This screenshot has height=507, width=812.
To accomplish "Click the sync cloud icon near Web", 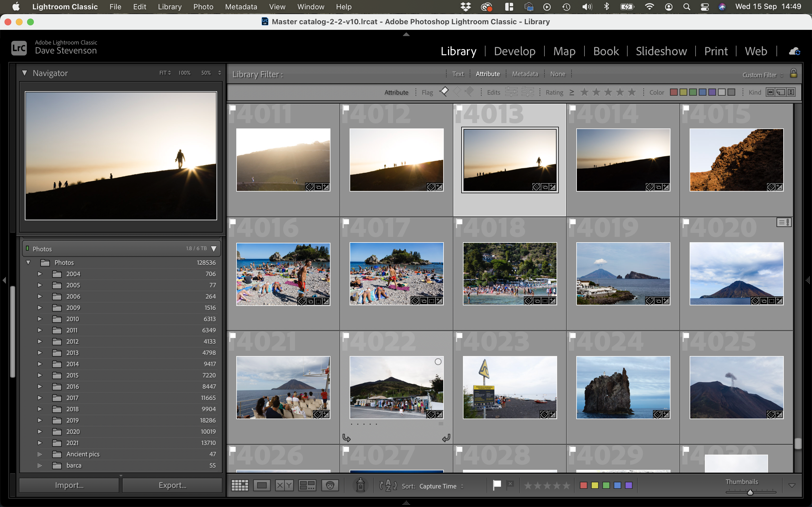I will click(x=795, y=51).
